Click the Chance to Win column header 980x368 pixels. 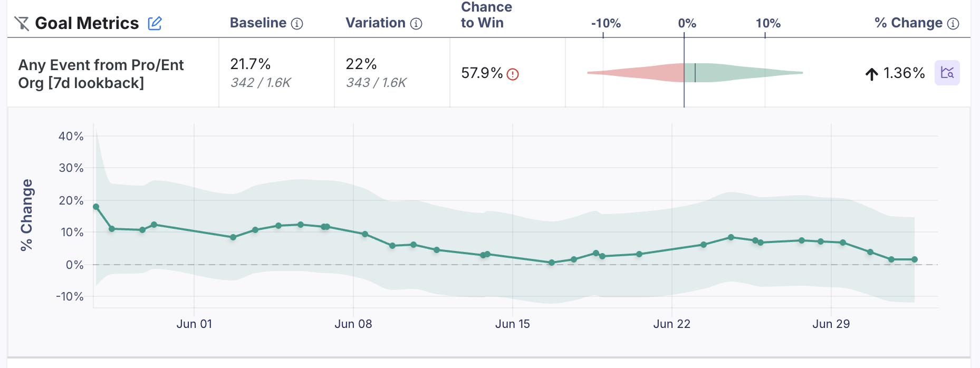pyautogui.click(x=486, y=15)
